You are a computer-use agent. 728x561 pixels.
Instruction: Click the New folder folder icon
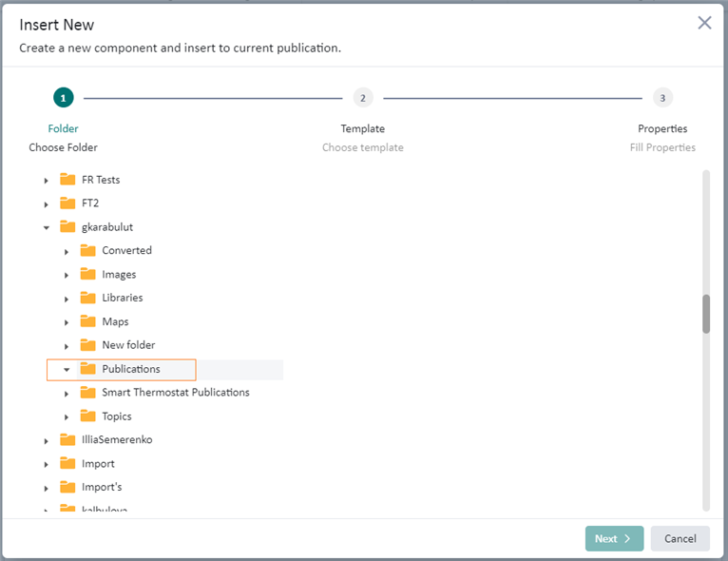[87, 345]
